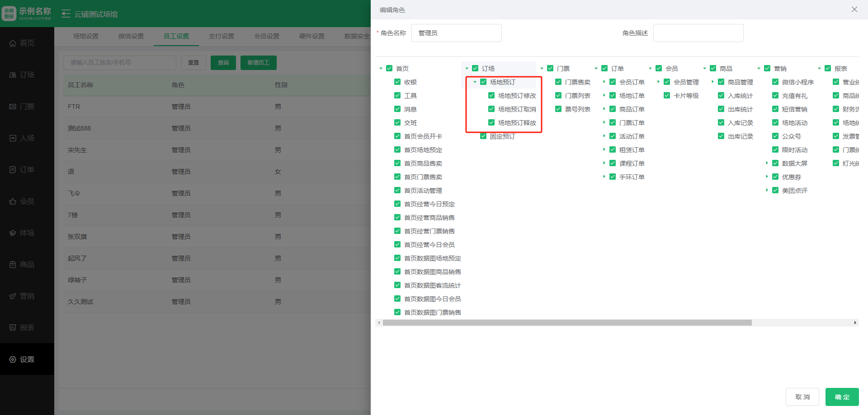Image resolution: width=868 pixels, height=415 pixels.
Task: Collapse the 报表 tree node arrow
Action: coord(820,69)
